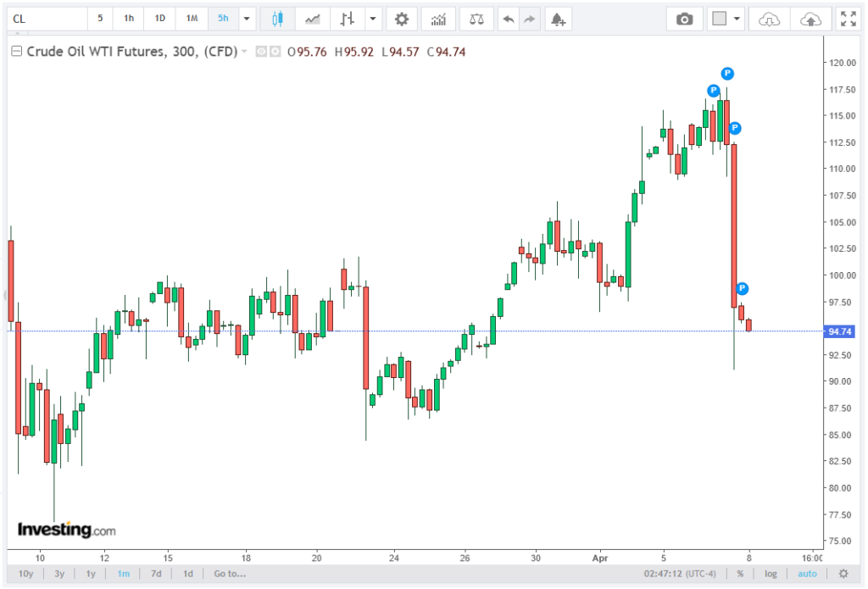Expand the time interval dropdown arrow
This screenshot has height=589, width=868.
(247, 19)
